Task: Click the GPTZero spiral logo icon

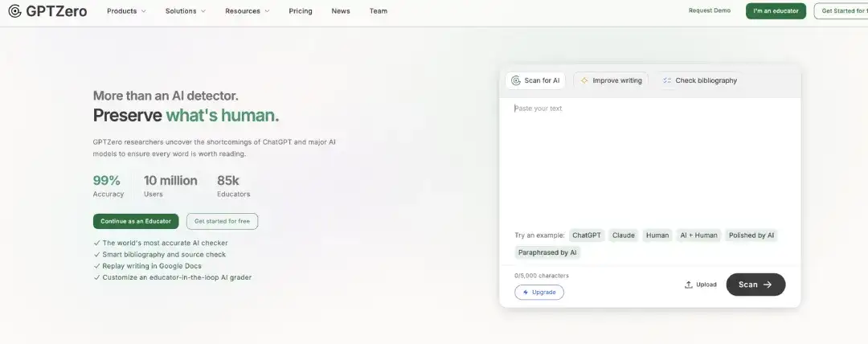Action: point(15,11)
